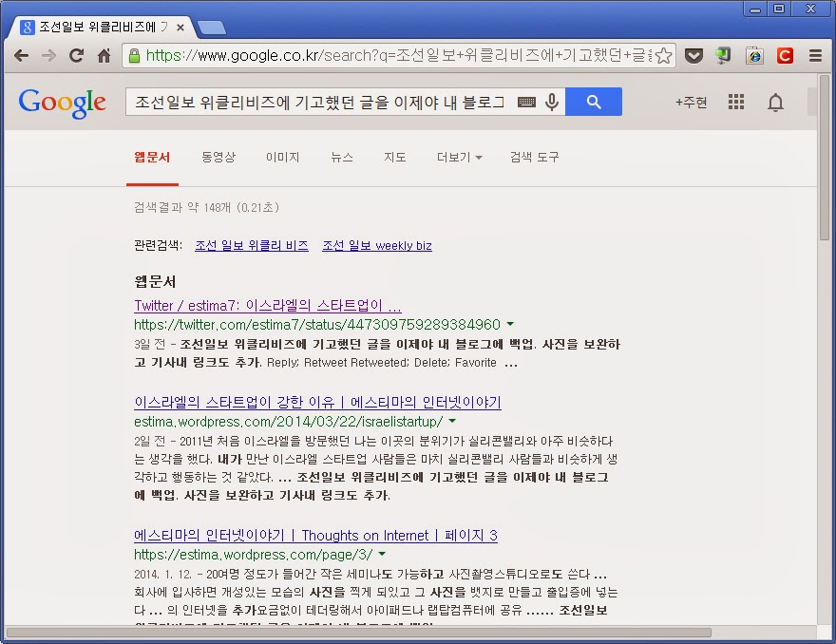
Task: Select the 웹문서 search tab
Action: tap(152, 158)
